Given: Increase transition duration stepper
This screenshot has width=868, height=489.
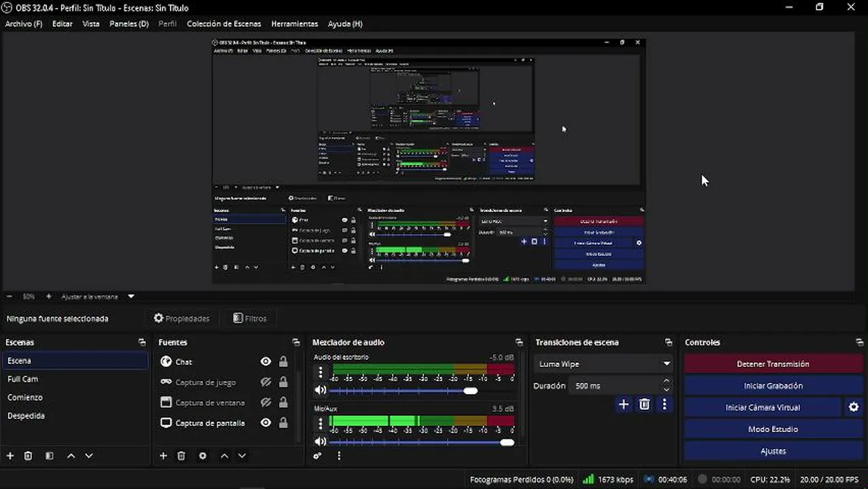Looking at the screenshot, I should [x=666, y=381].
